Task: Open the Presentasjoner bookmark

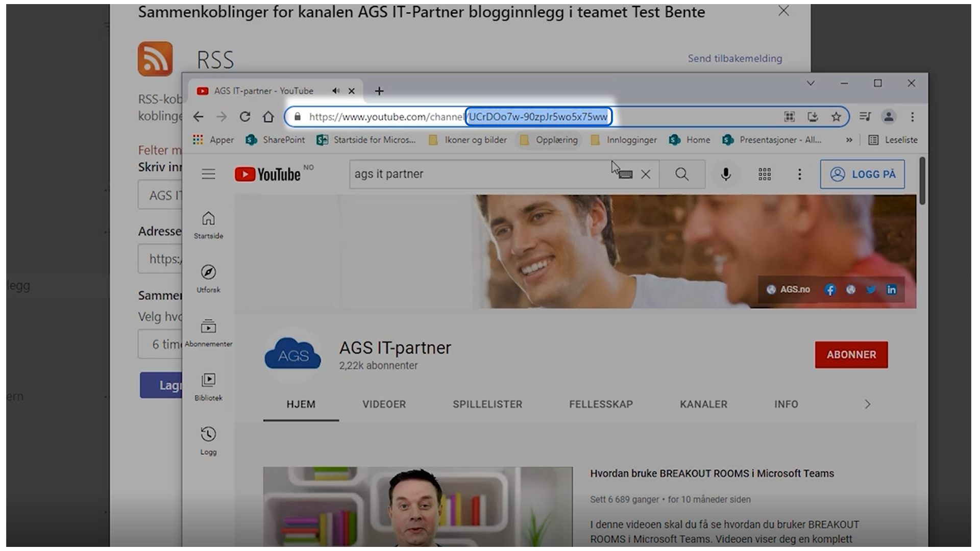Action: click(x=772, y=140)
